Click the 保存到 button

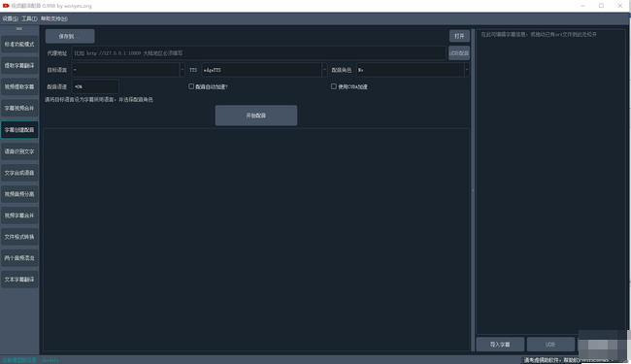tap(70, 36)
